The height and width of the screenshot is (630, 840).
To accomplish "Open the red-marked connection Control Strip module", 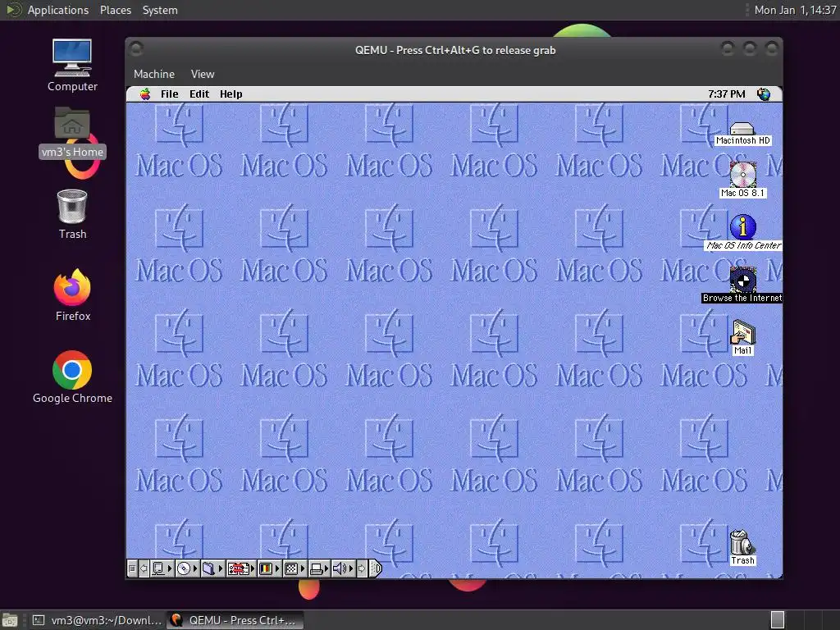I will click(x=241, y=568).
